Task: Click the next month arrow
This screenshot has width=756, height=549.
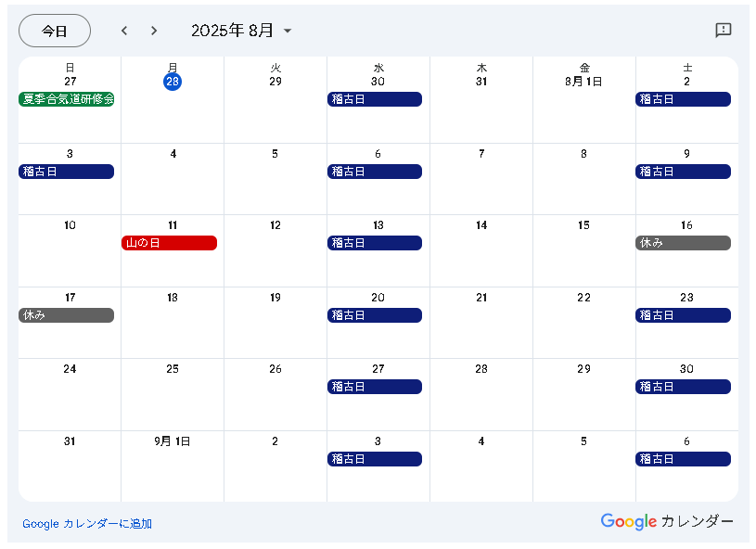Action: click(154, 31)
